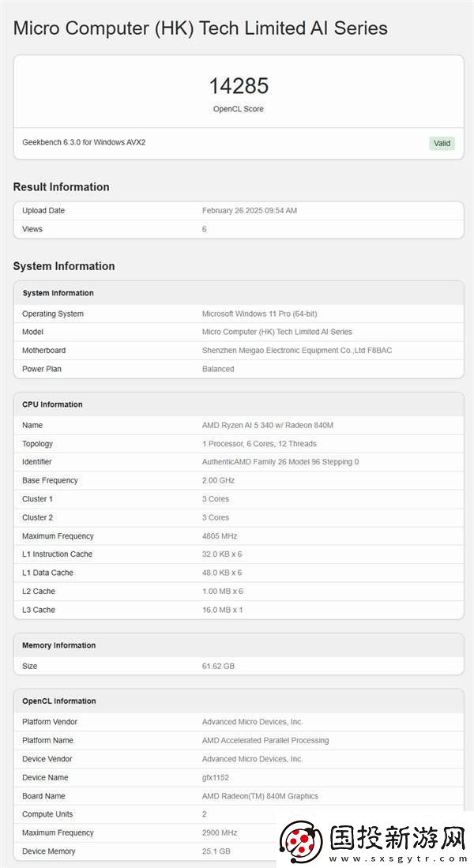
Task: Select the Operating System value text
Action: [259, 314]
